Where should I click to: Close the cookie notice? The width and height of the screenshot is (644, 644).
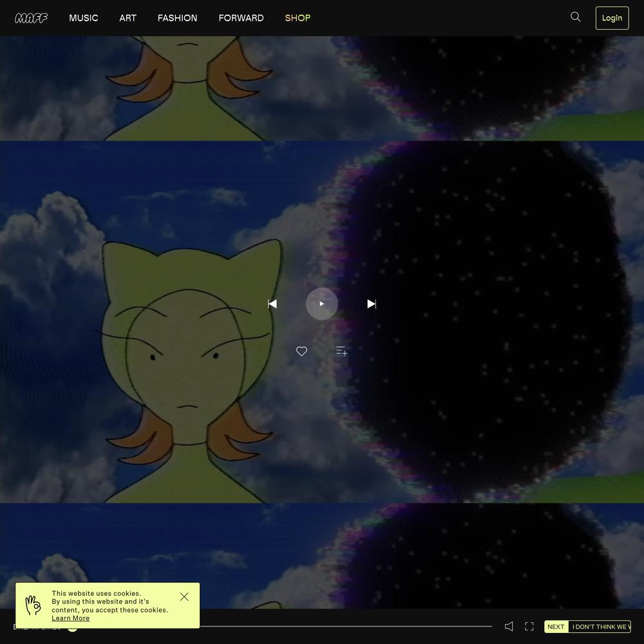coord(184,597)
